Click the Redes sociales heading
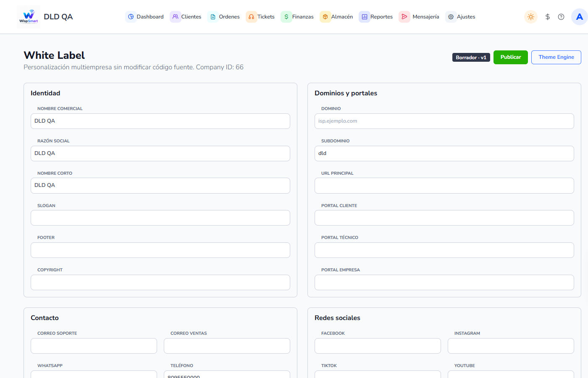The image size is (588, 378). click(x=337, y=318)
